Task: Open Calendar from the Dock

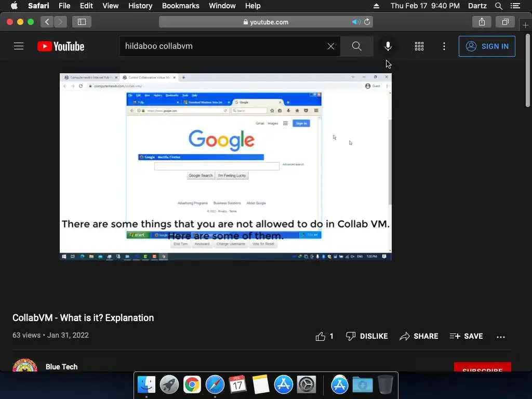Action: pos(237,385)
